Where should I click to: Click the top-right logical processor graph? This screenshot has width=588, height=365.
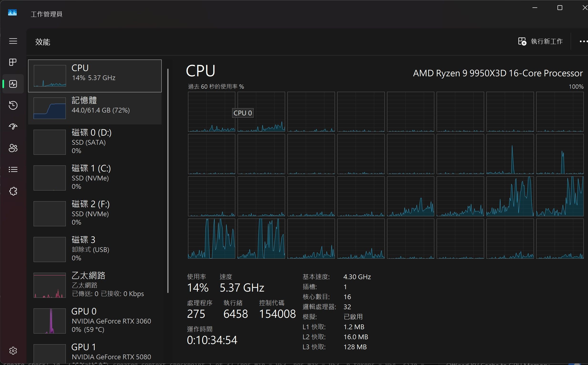[560, 112]
